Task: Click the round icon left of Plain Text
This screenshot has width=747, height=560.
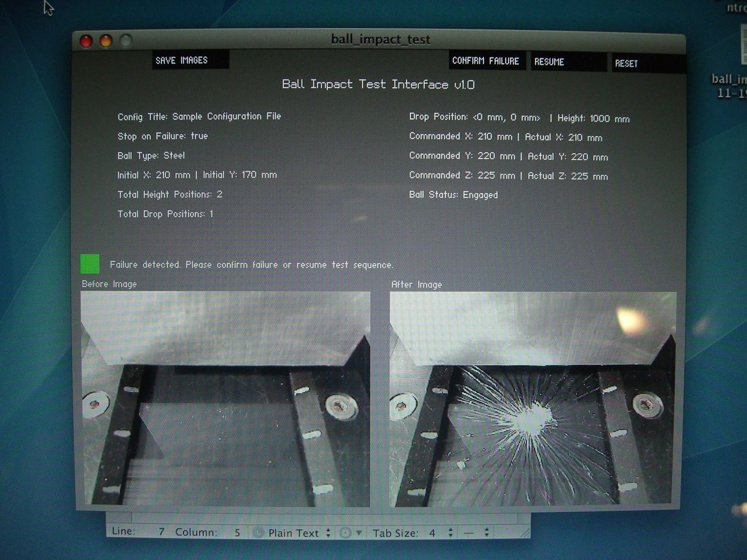Action: [258, 533]
